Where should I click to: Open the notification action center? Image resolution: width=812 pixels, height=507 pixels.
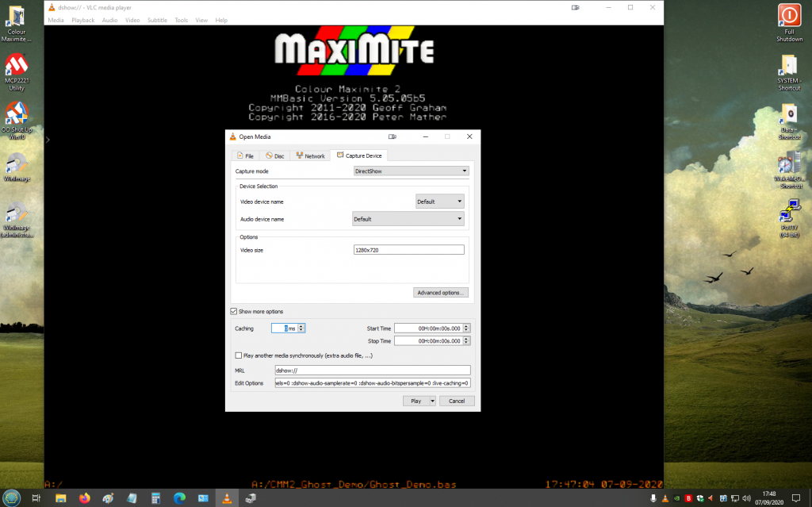tap(796, 498)
